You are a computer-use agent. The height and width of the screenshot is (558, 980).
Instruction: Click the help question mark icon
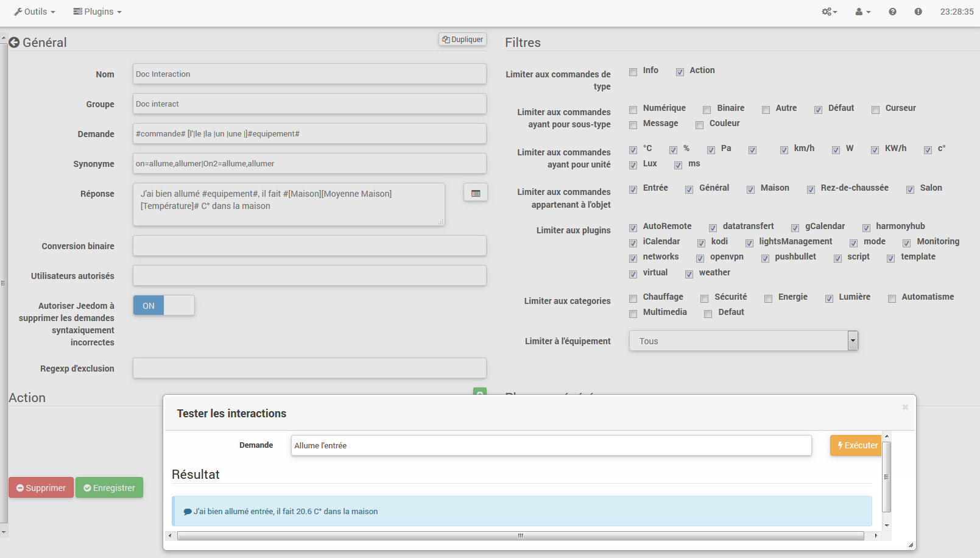click(x=892, y=12)
